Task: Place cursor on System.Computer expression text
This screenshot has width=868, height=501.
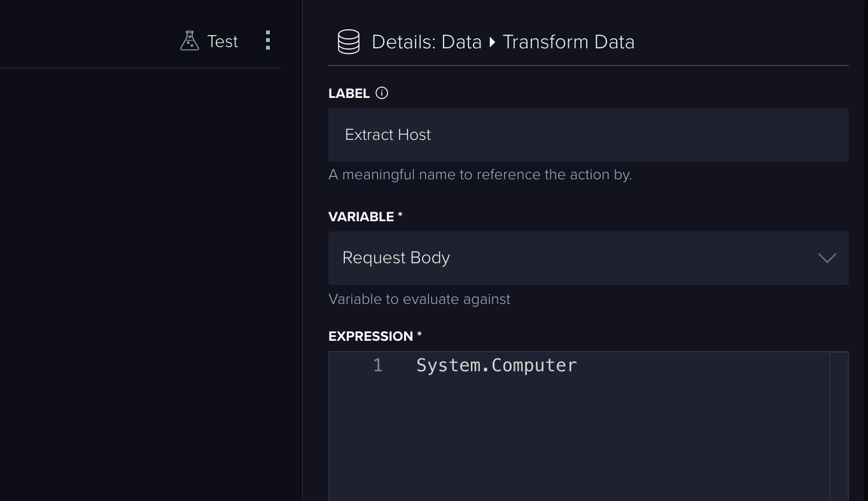Action: point(496,366)
